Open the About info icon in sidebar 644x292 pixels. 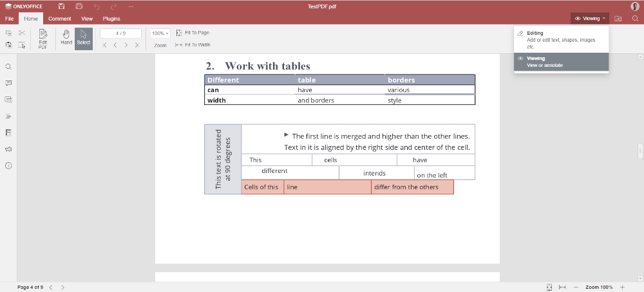point(8,166)
